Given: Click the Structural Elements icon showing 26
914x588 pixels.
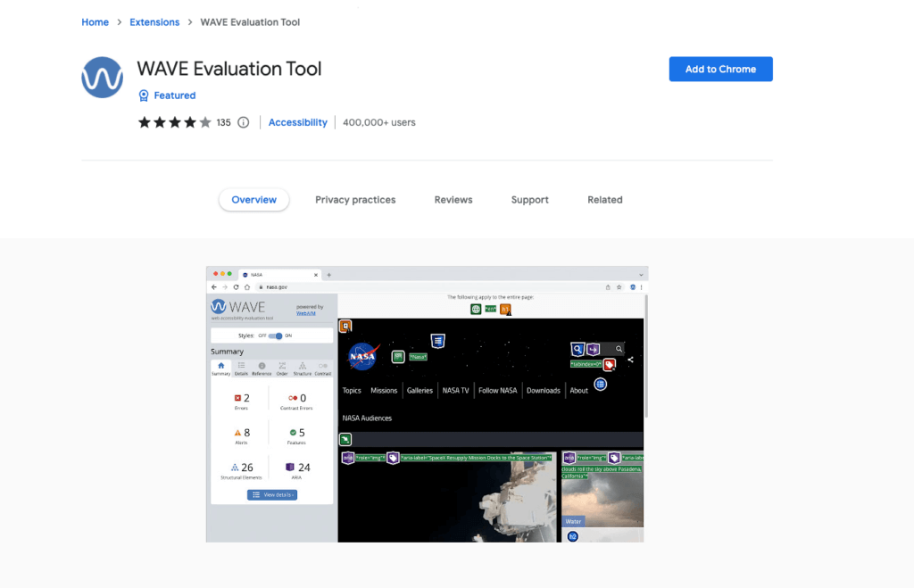Looking at the screenshot, I should pyautogui.click(x=235, y=468).
